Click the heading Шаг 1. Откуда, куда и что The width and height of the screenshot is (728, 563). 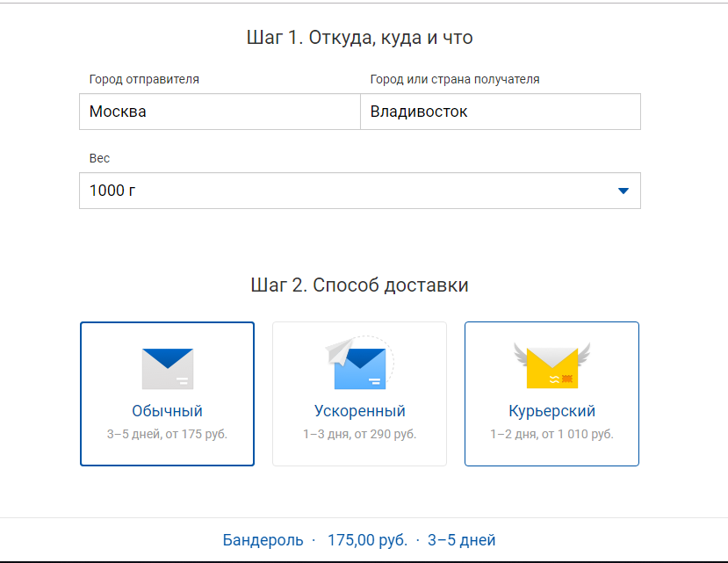pos(359,38)
